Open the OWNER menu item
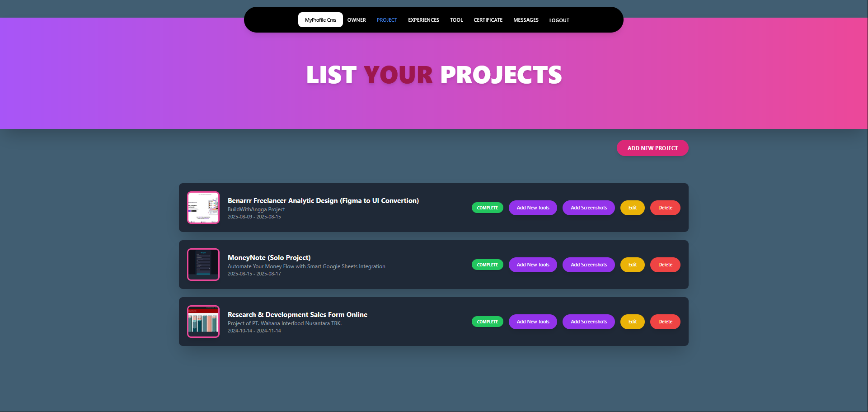868x412 pixels. [357, 20]
